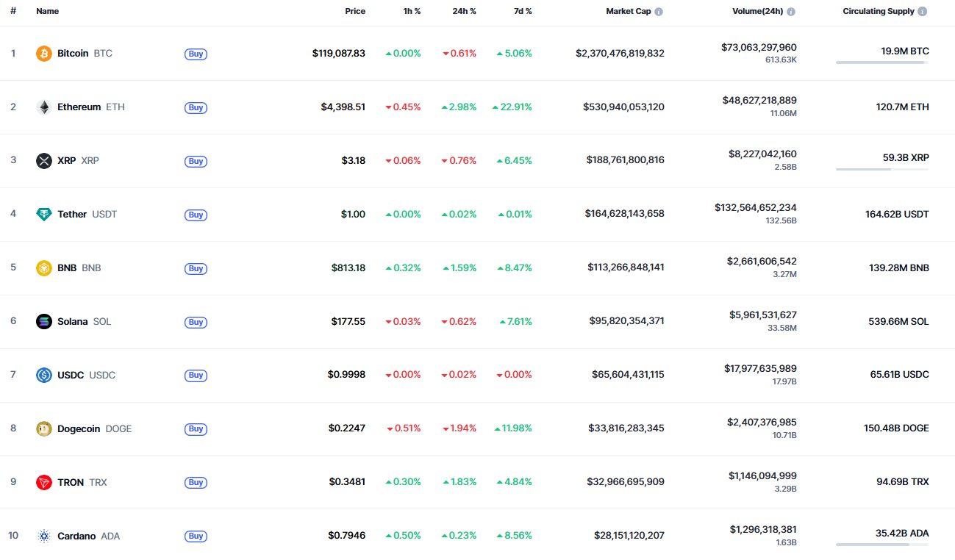Click the Bitcoin circulating supply progress bar
Screen dimensions: 955x560
pos(881,62)
